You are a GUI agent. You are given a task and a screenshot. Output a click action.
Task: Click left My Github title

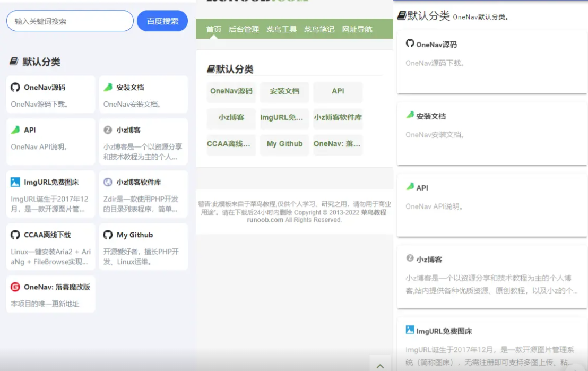point(135,235)
